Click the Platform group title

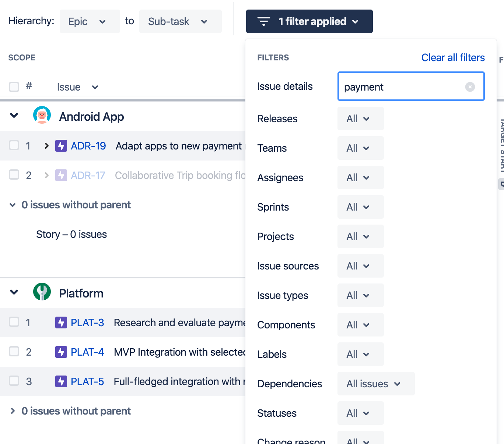click(81, 293)
